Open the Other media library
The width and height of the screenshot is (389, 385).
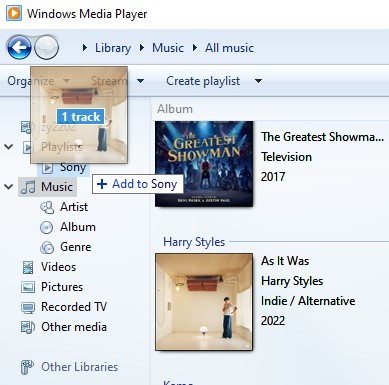74,327
